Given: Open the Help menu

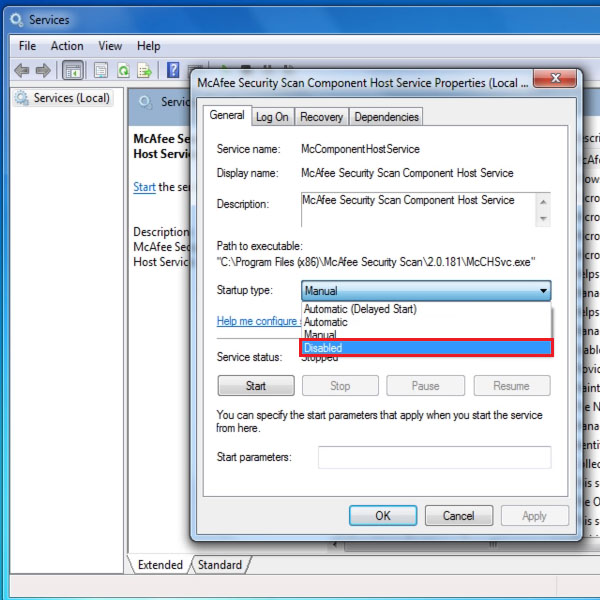Looking at the screenshot, I should 148,46.
